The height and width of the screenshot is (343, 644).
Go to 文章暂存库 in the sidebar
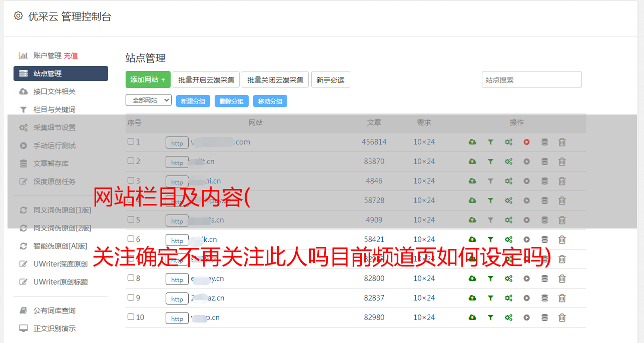point(51,163)
